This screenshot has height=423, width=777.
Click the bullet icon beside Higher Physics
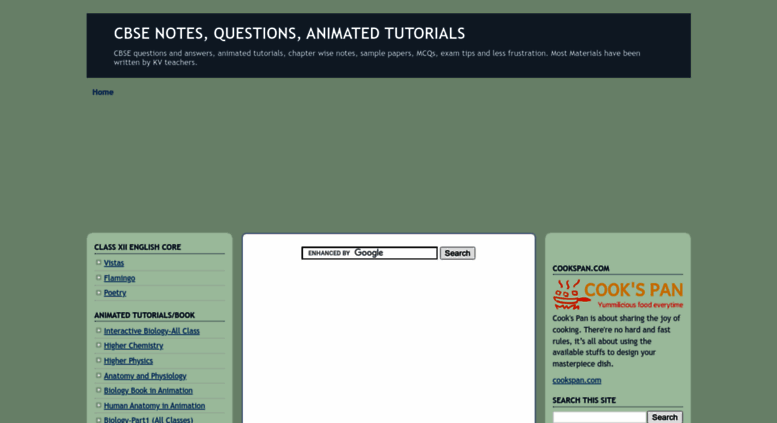[98, 360]
